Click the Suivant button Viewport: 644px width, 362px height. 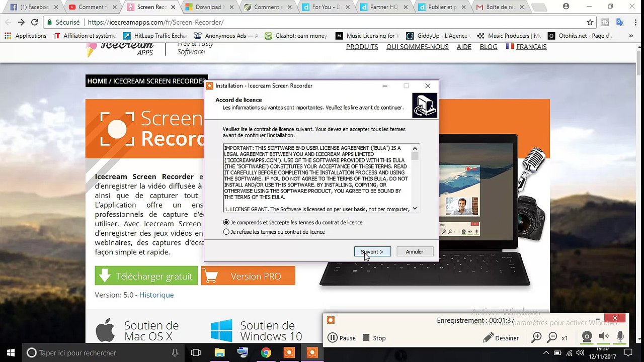click(372, 251)
